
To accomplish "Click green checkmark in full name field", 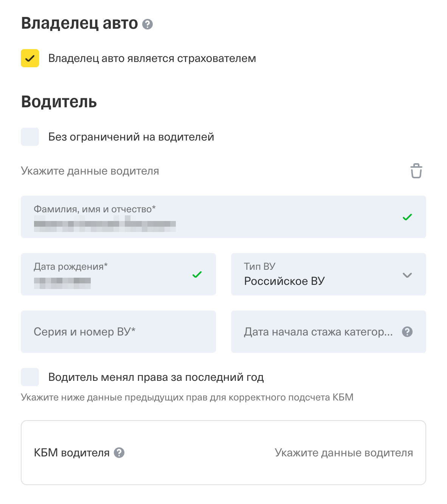I will pos(407,217).
